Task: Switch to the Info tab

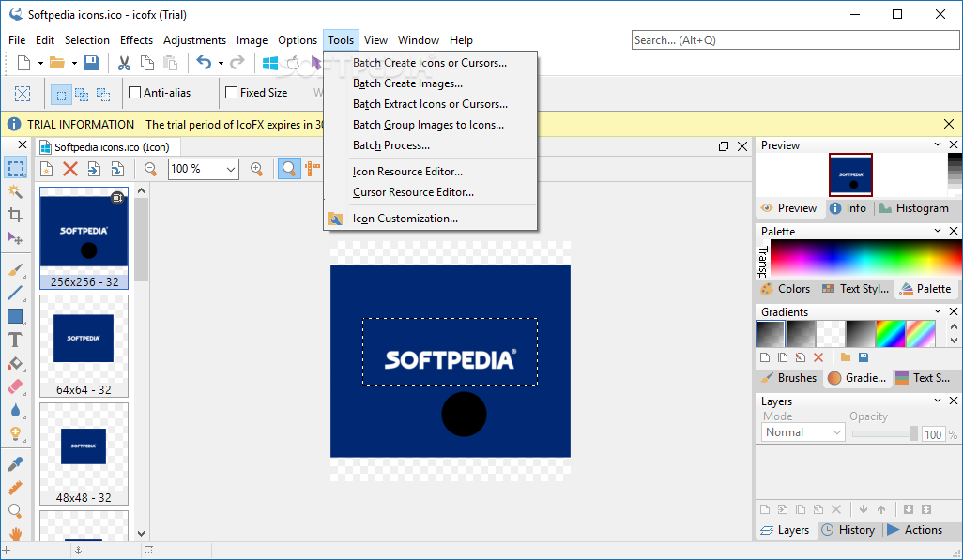Action: pos(848,208)
